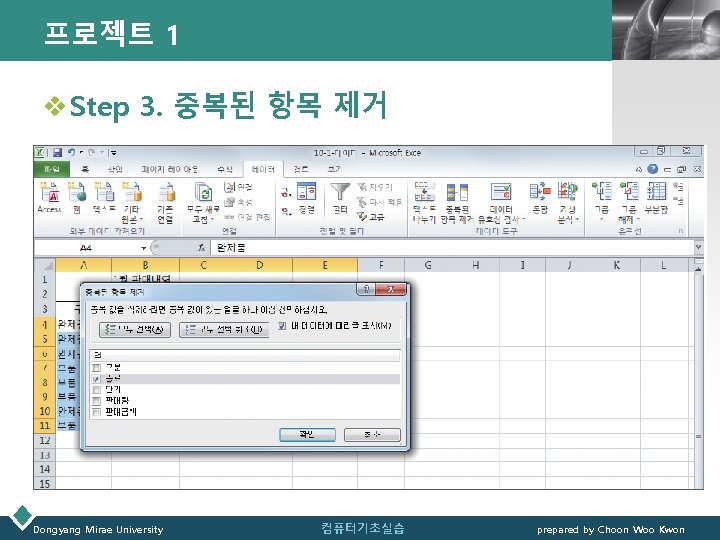Click the 부분합 (Subtotal) icon

coord(656,191)
